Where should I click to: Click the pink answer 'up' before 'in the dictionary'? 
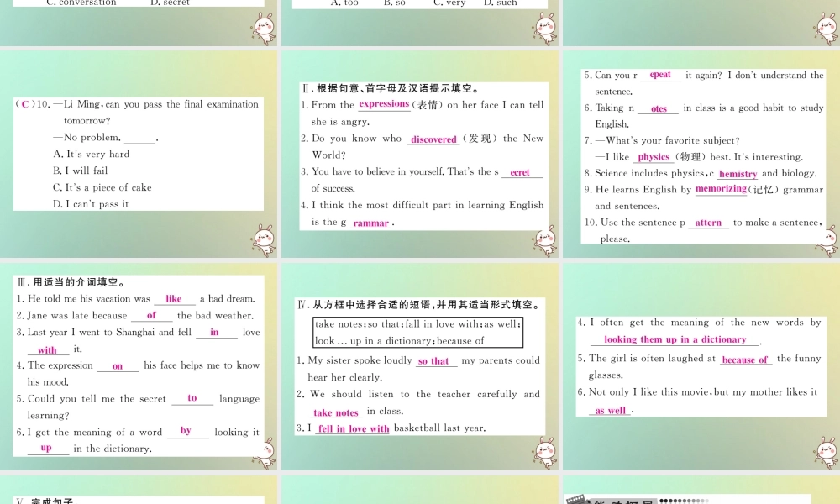point(46,448)
